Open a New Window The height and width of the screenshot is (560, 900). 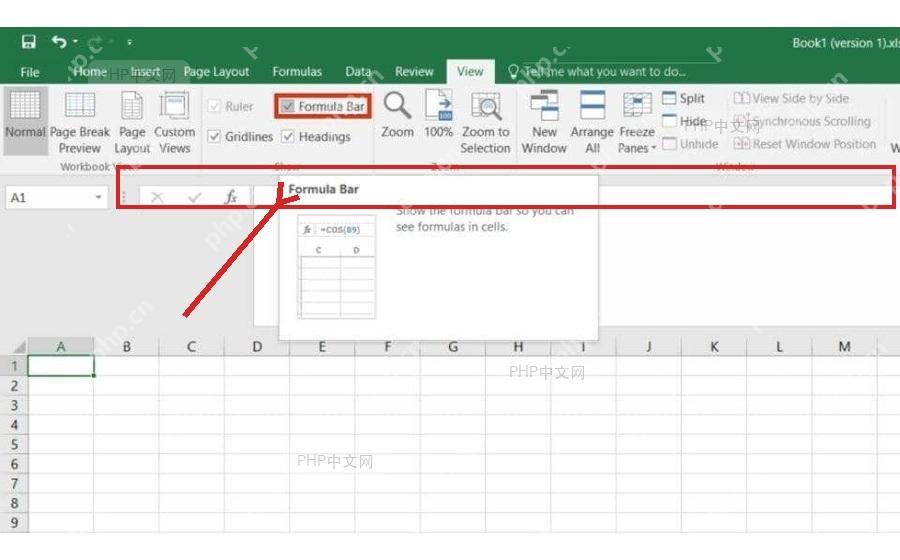[x=544, y=122]
